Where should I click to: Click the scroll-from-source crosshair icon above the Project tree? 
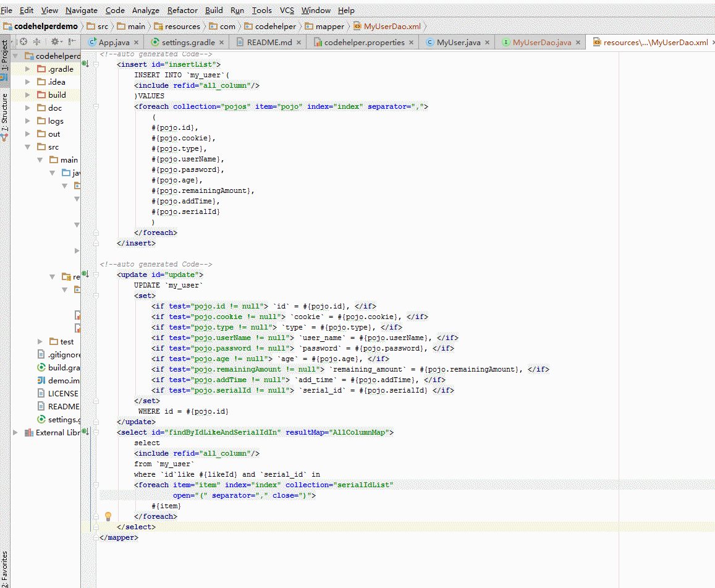point(23,41)
